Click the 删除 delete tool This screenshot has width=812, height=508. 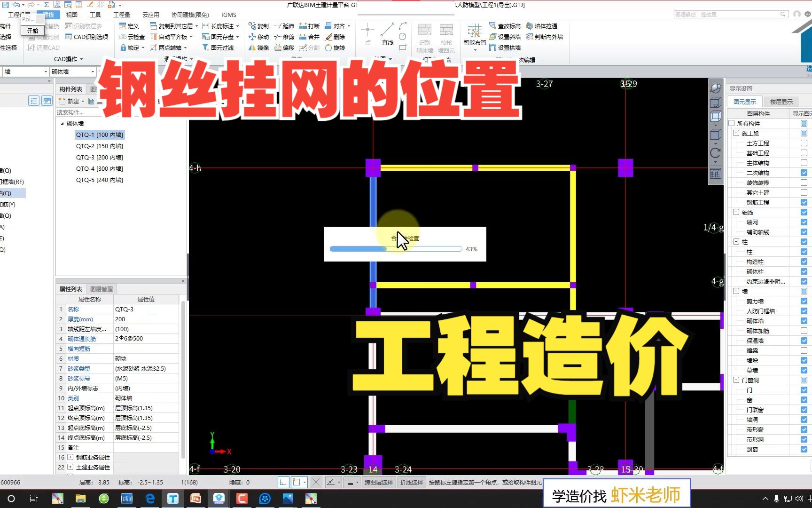335,37
